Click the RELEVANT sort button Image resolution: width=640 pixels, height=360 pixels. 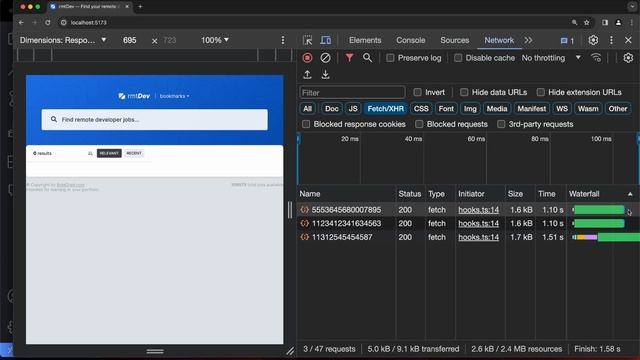tap(109, 153)
